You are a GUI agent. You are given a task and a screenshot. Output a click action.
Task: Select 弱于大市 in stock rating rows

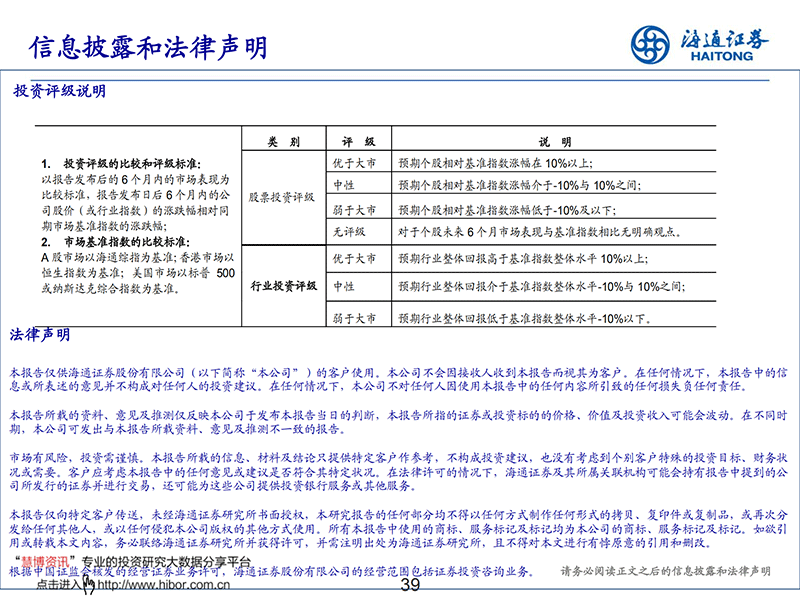click(x=354, y=210)
